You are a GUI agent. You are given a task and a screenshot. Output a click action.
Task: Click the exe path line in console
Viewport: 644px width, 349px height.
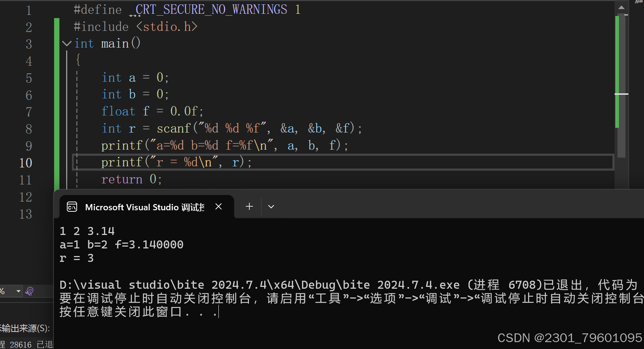(x=349, y=285)
